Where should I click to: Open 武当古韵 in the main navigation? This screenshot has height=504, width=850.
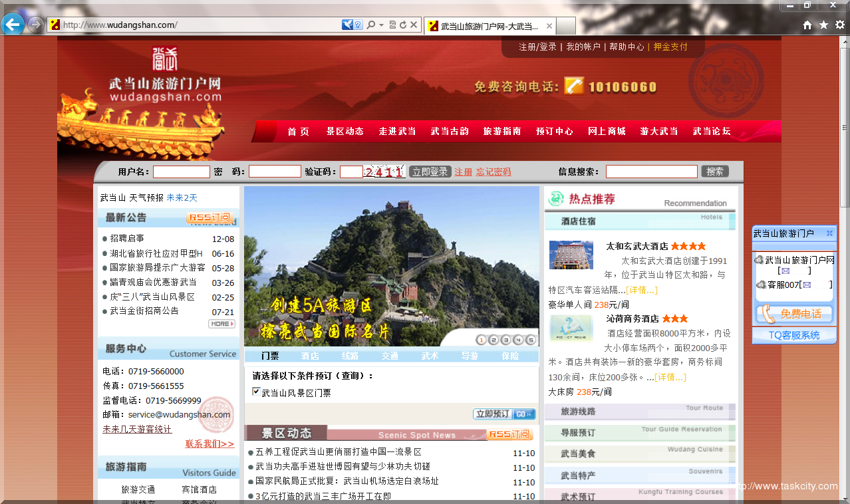tap(450, 132)
